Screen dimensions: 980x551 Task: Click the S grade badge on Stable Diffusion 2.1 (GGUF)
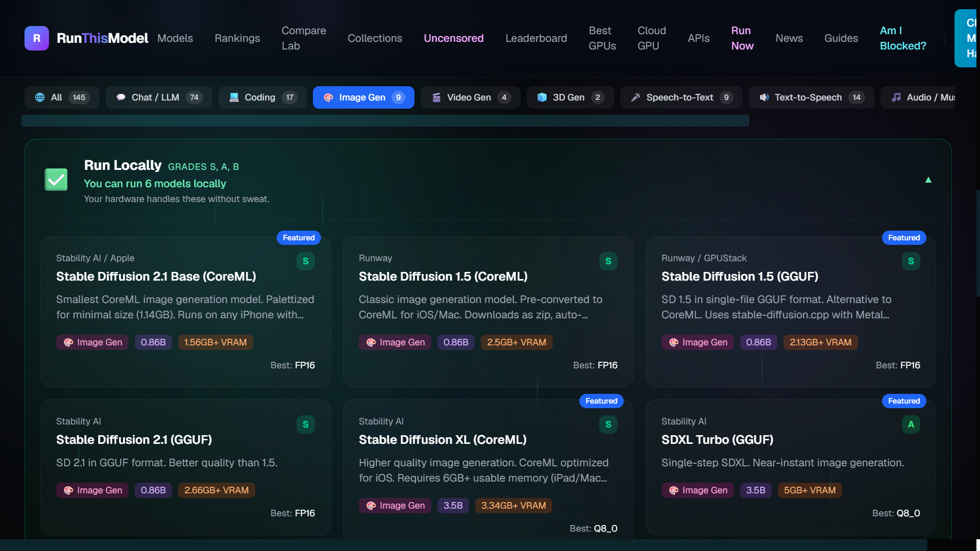(x=306, y=424)
